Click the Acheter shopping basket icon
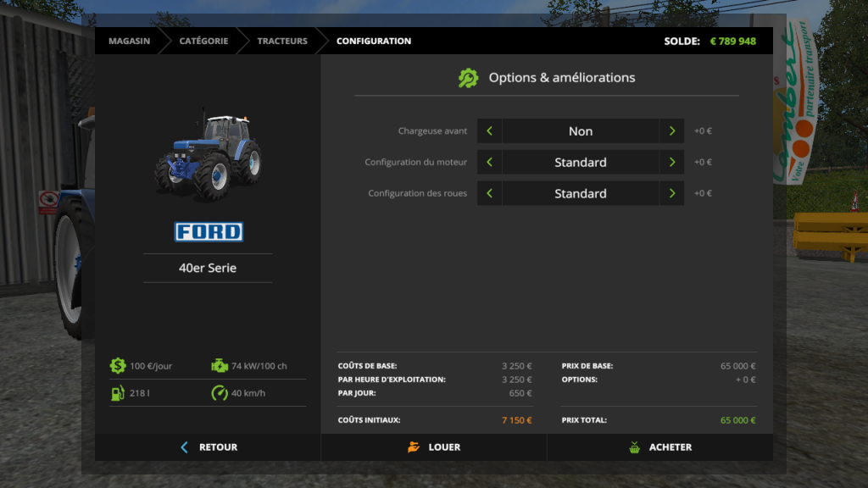868x488 pixels. pos(634,447)
